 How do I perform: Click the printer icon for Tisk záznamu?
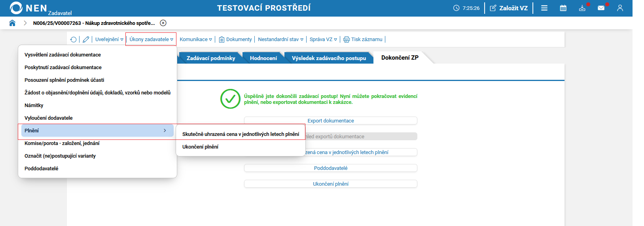[347, 40]
